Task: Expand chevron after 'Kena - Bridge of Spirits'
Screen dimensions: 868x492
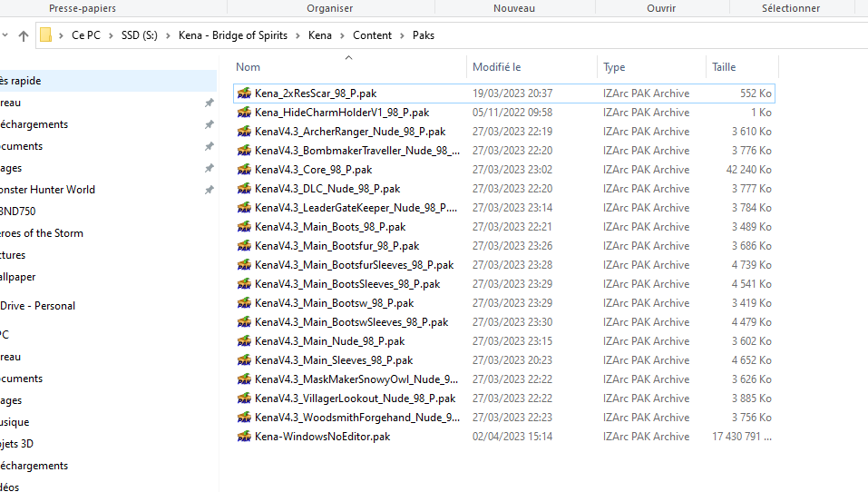Action: [x=297, y=35]
